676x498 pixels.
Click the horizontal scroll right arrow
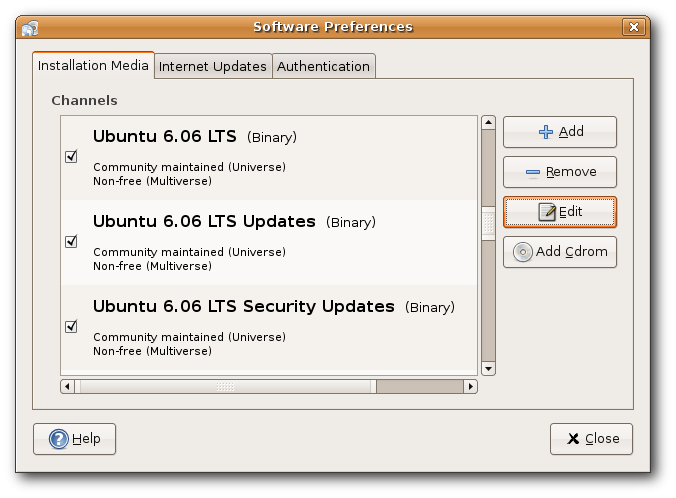tap(470, 386)
